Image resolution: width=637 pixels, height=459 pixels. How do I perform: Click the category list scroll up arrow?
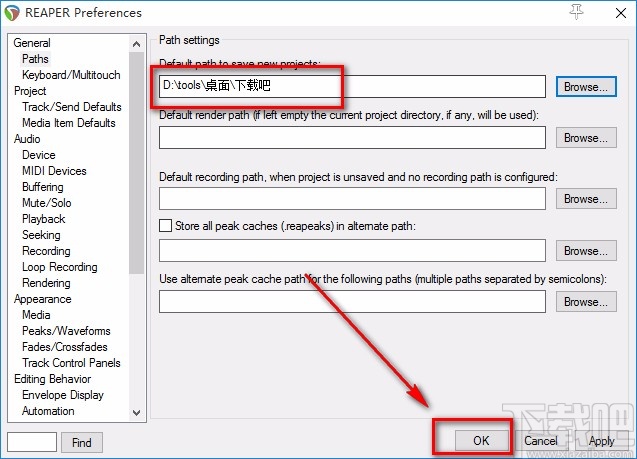[x=136, y=44]
